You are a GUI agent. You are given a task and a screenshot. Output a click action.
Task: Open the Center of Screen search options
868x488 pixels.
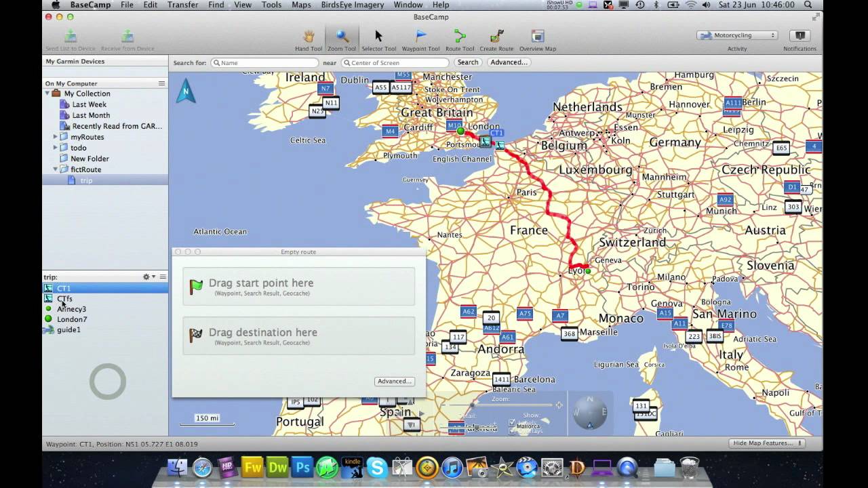(x=347, y=62)
